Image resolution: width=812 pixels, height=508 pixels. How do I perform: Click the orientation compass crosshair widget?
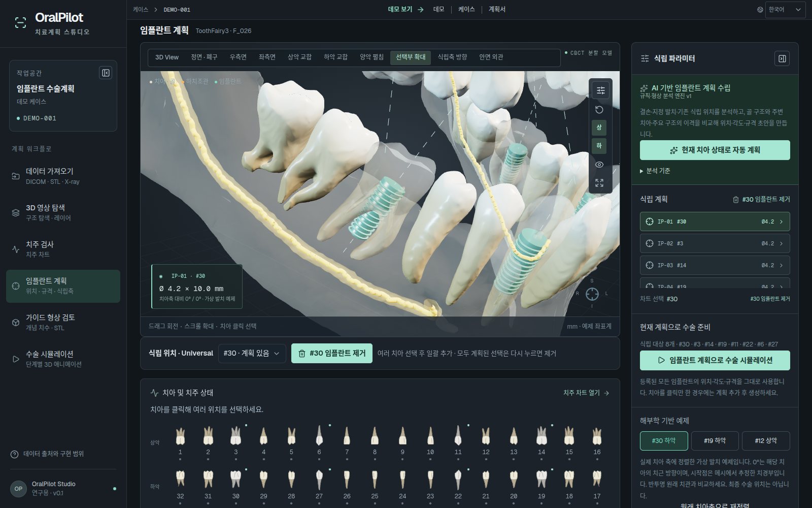[592, 294]
